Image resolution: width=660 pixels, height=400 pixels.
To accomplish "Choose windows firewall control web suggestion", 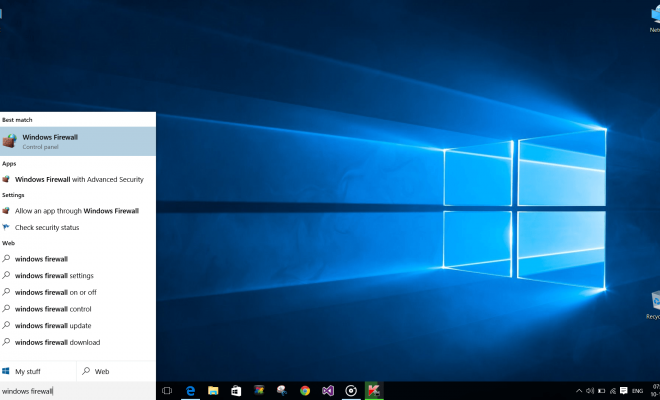I will click(x=78, y=309).
